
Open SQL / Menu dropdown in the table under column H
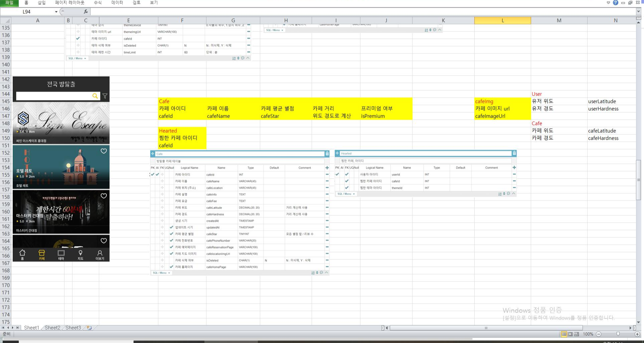tap(275, 30)
